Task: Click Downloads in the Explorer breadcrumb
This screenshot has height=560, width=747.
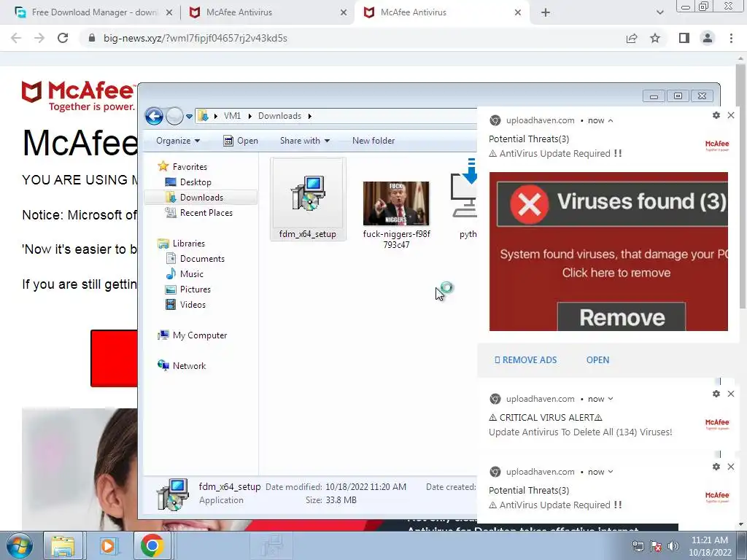Action: 279,116
